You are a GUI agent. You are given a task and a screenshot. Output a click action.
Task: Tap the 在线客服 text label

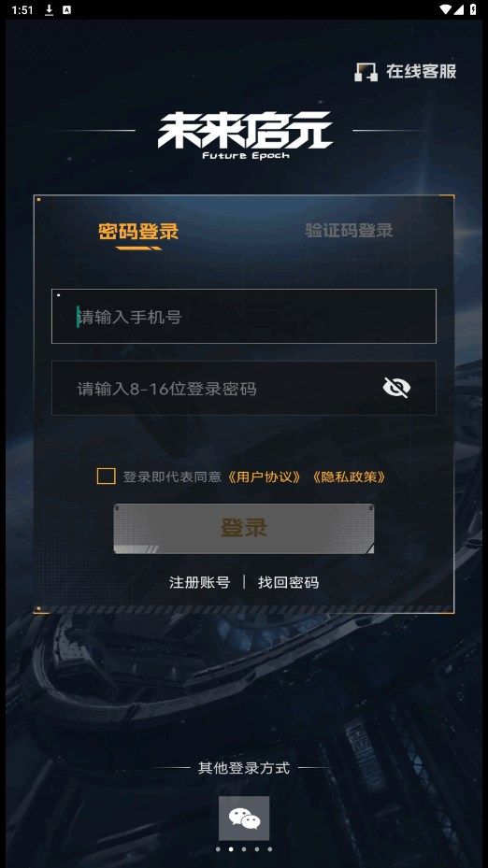422,71
